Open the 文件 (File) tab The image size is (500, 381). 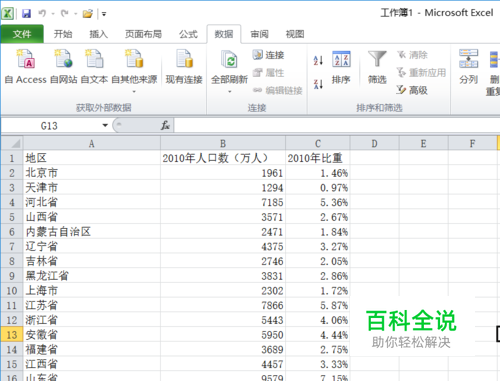tap(22, 34)
